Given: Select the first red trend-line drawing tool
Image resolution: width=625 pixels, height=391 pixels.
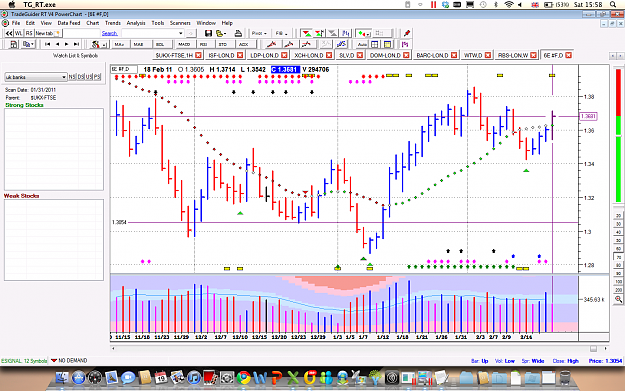Looking at the screenshot, I should click(271, 44).
